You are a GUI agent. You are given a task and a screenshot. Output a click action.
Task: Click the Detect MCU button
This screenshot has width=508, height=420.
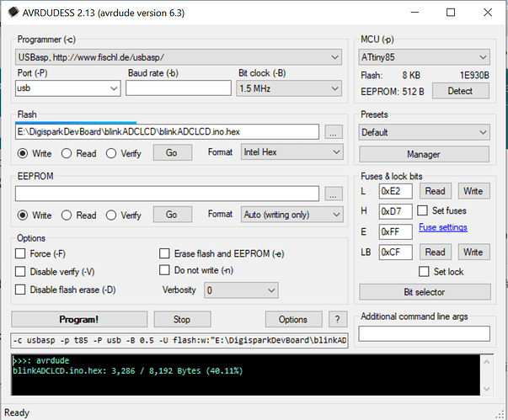460,91
